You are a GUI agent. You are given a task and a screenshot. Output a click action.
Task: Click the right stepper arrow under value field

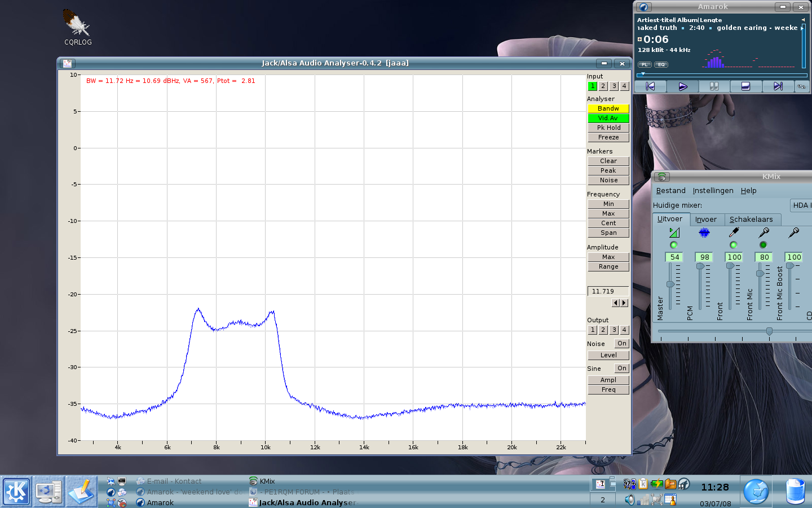coord(624,303)
